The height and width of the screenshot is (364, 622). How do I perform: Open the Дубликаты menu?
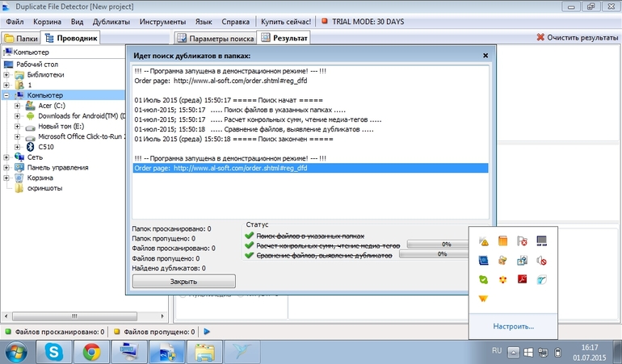coord(111,20)
